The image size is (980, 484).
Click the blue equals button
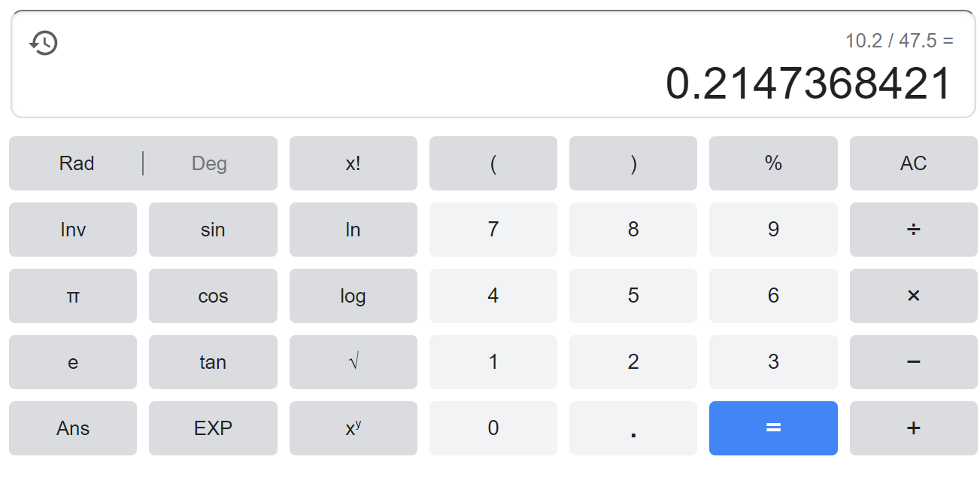tap(773, 428)
